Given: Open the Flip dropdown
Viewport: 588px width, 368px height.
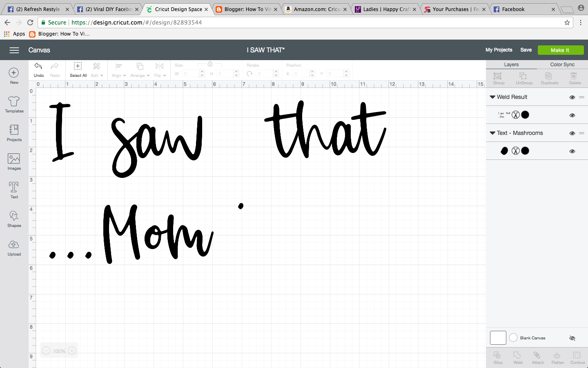Looking at the screenshot, I should [160, 70].
